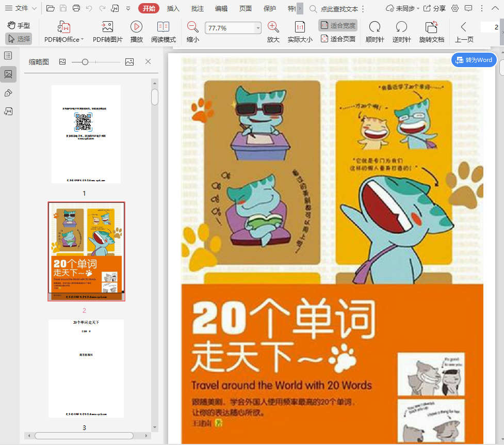The width and height of the screenshot is (504, 445).
Task: Click the print icon
Action: point(76,8)
